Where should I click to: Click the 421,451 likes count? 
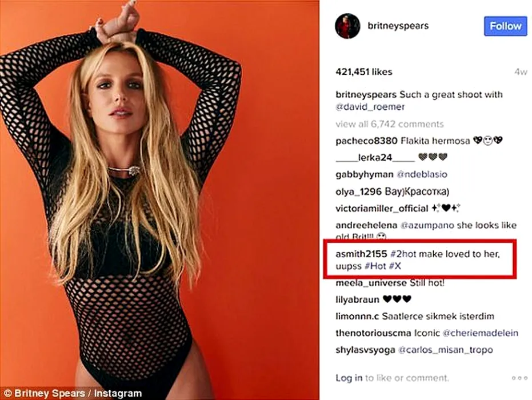363,72
